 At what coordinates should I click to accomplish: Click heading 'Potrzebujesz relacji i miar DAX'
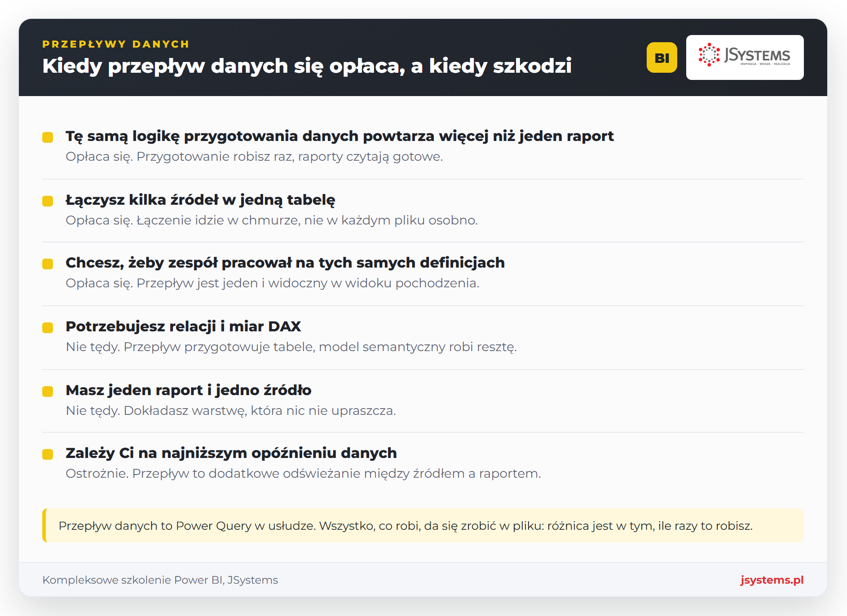[183, 326]
